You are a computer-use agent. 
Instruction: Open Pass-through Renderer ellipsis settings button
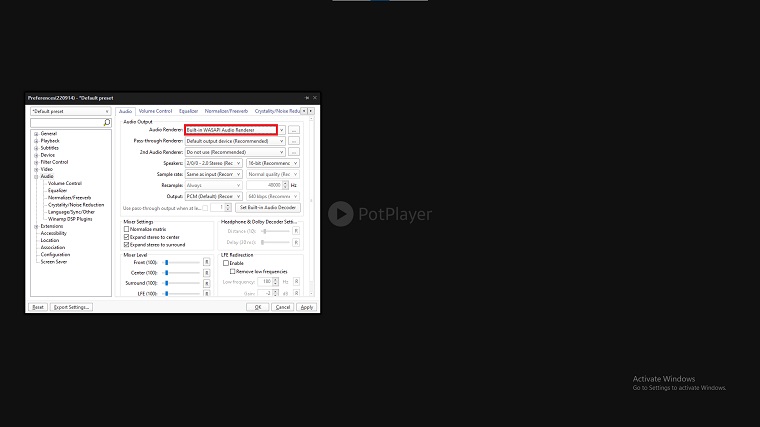(x=294, y=141)
